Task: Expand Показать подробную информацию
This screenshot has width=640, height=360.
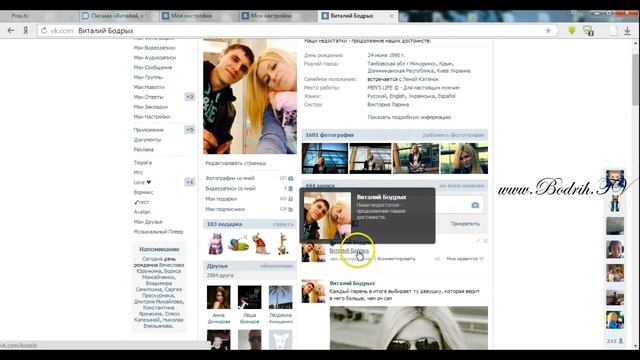Action: tap(409, 117)
